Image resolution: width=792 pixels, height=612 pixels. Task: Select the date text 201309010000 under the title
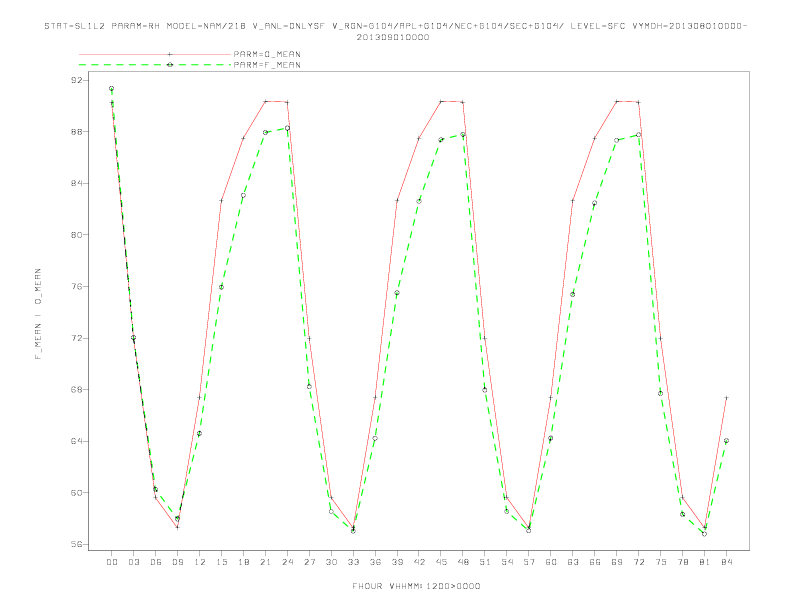click(x=393, y=37)
